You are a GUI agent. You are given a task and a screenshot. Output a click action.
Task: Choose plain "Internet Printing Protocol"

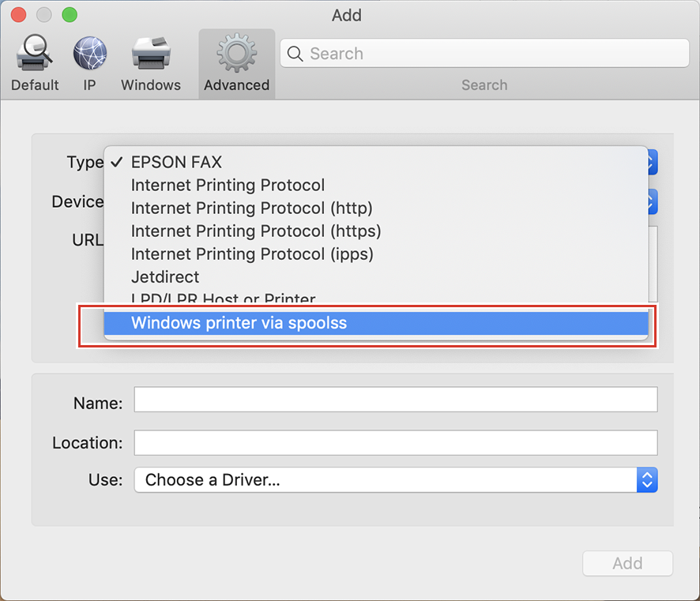pos(228,185)
